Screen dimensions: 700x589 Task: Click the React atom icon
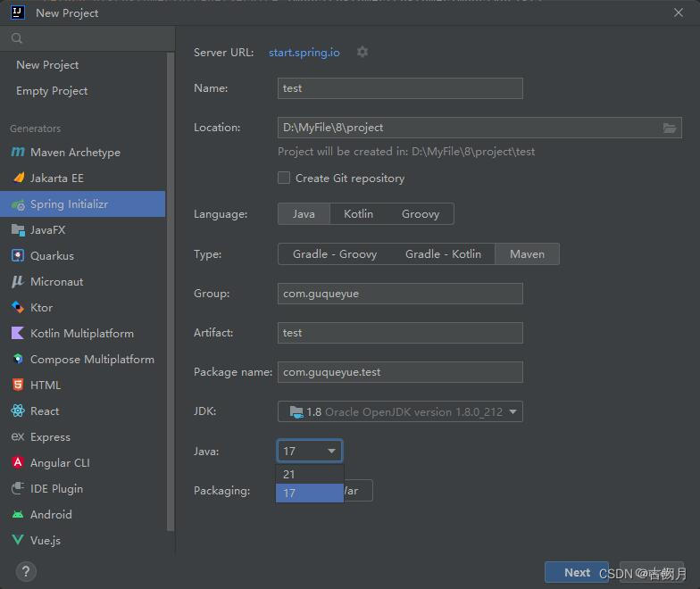18,411
